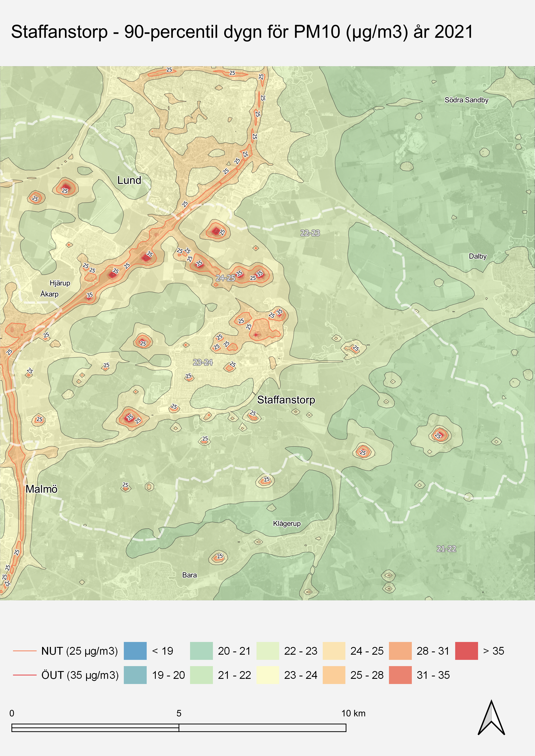The image size is (535, 756).
Task: Click the Staffanstorp city label on map
Action: (x=286, y=400)
